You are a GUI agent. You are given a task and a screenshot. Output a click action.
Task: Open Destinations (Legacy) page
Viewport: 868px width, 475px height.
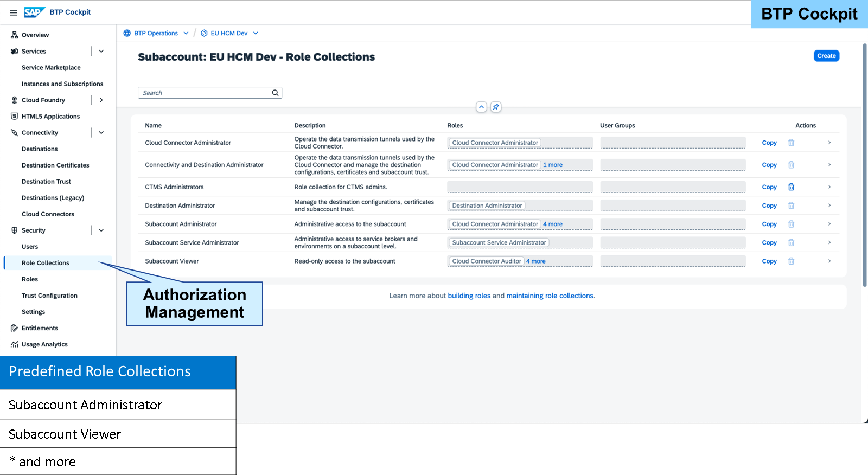[53, 198]
